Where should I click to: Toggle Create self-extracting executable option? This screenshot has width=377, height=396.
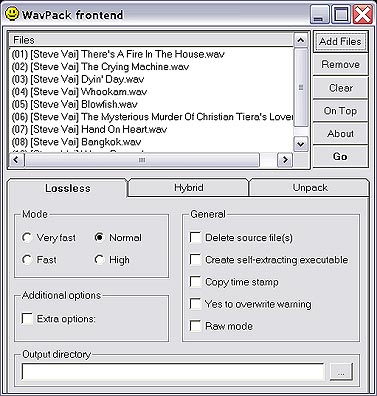coord(195,260)
